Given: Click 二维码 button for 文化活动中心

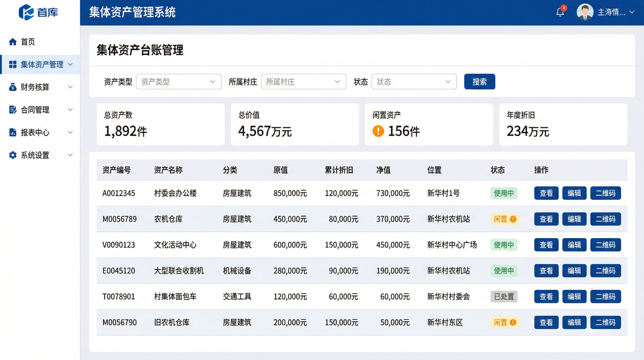Looking at the screenshot, I should click(605, 245).
